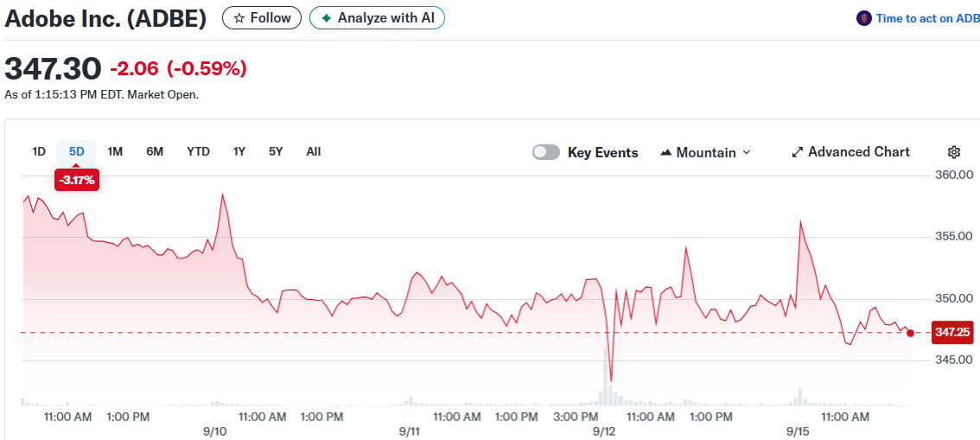Click the 9/15 date label
This screenshot has height=440, width=980.
click(x=799, y=432)
